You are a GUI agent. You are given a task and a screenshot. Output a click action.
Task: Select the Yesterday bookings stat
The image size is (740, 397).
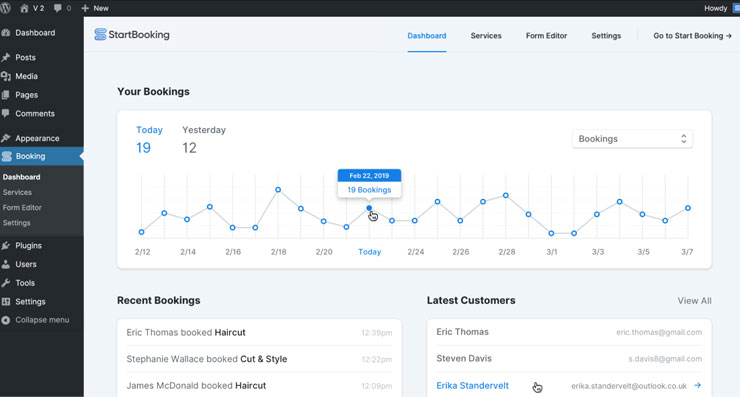204,140
